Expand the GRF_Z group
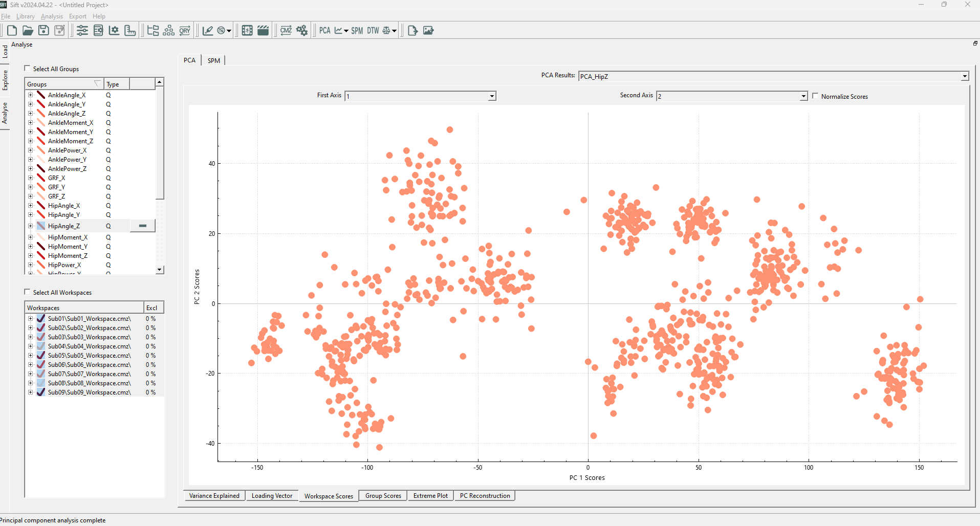980x526 pixels. coord(30,196)
